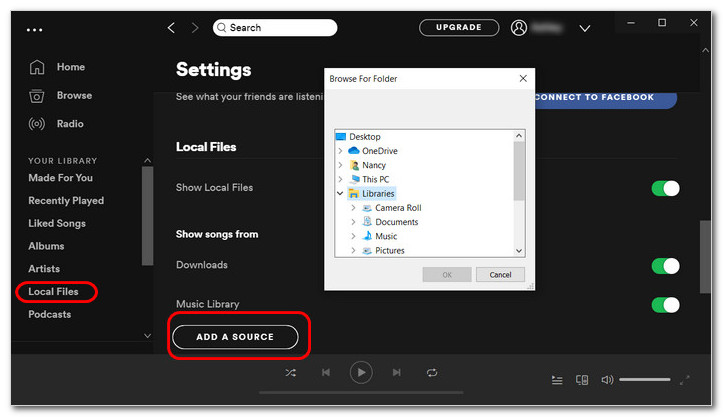
Task: Select the Camera Roll library
Action: pyautogui.click(x=398, y=208)
